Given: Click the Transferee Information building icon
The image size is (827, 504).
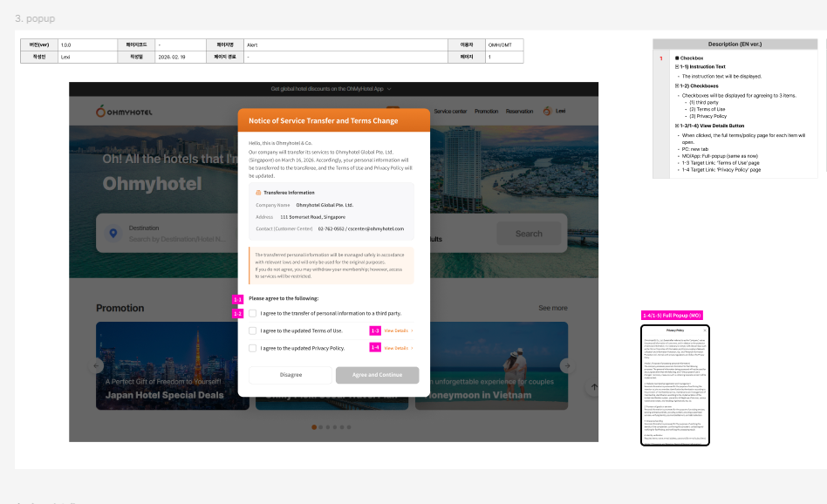Looking at the screenshot, I should coord(258,193).
